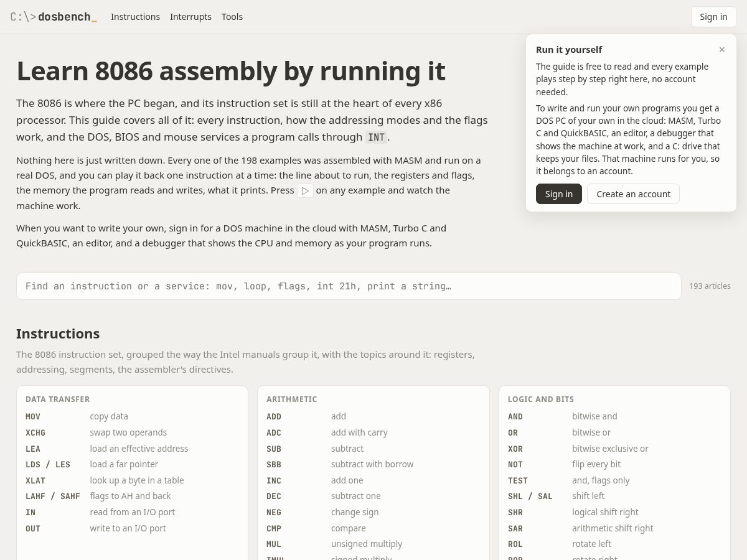Click the LOGIC AND BITS group heading
The width and height of the screenshot is (747, 560).
coord(541,399)
